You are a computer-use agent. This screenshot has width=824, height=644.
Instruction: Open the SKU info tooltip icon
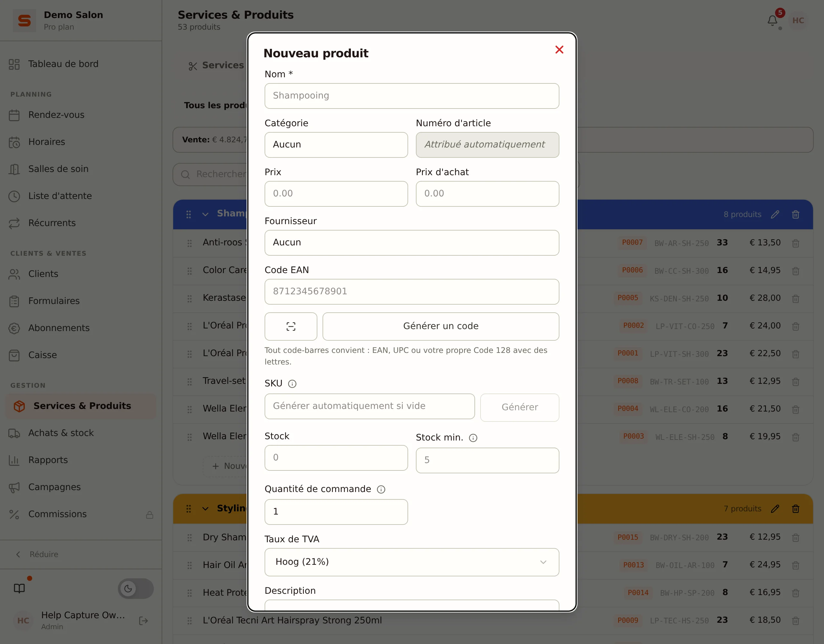(292, 384)
